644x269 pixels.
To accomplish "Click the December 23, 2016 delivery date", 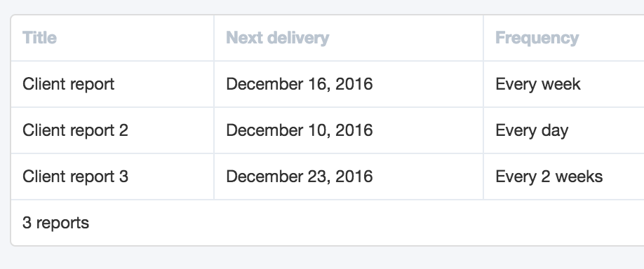I will point(300,177).
